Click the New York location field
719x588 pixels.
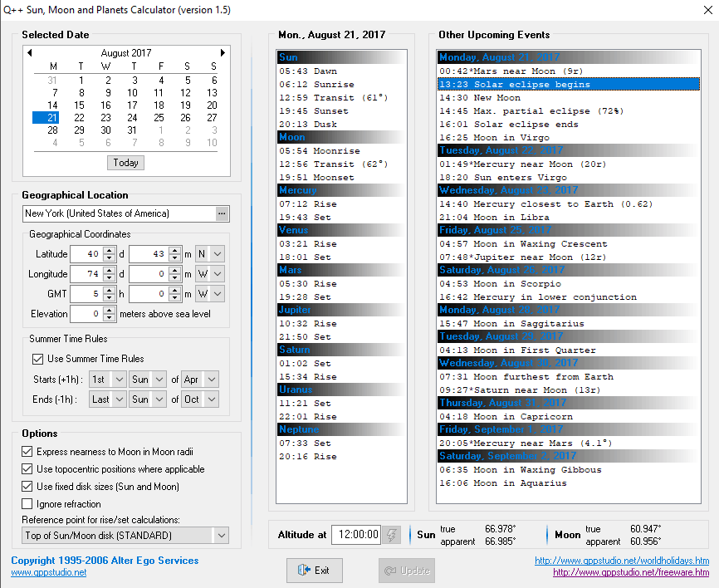120,213
